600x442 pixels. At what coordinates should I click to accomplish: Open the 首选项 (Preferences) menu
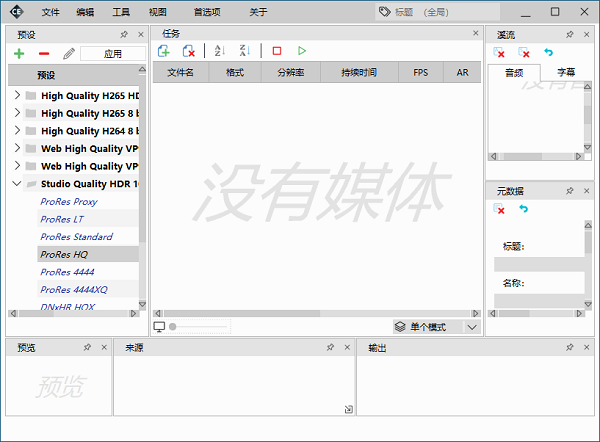pos(208,12)
